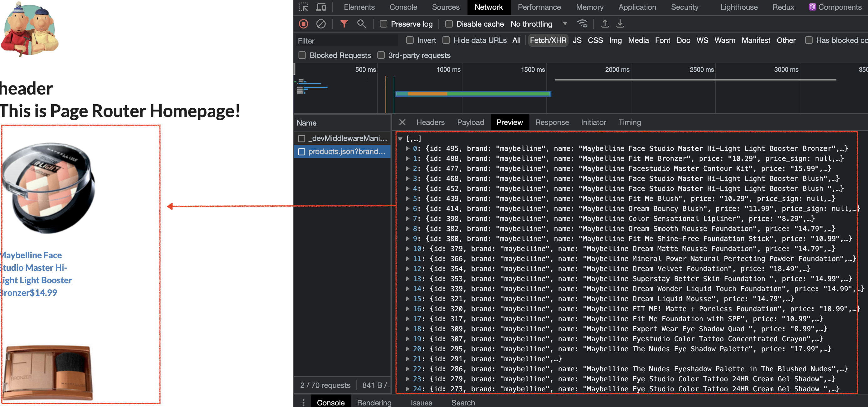Toggle the filter funnel icon
The image size is (868, 407).
point(344,23)
